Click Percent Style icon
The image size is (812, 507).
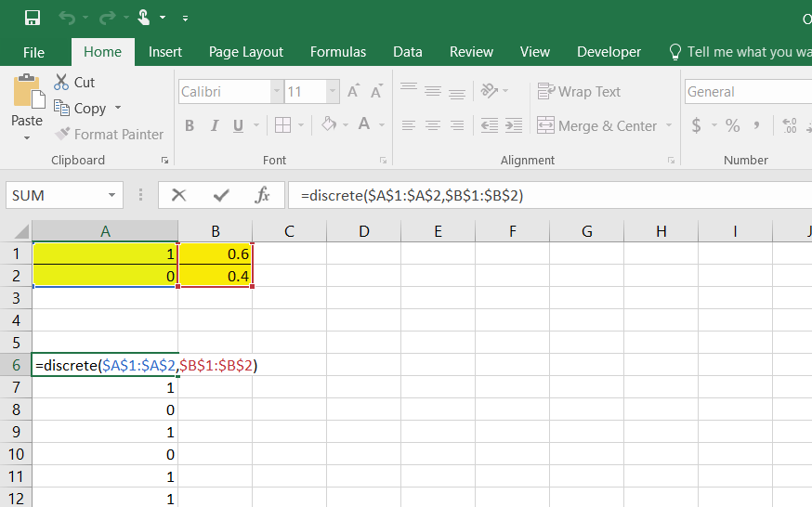pyautogui.click(x=732, y=125)
